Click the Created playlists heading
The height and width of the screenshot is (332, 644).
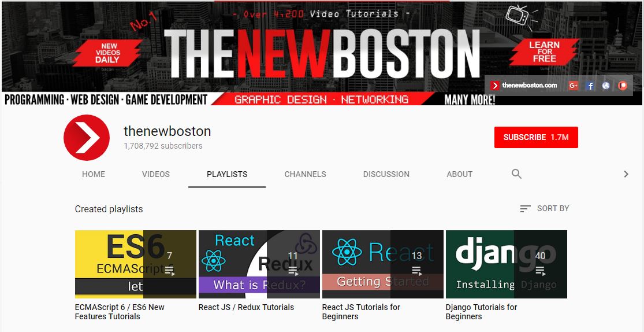109,209
